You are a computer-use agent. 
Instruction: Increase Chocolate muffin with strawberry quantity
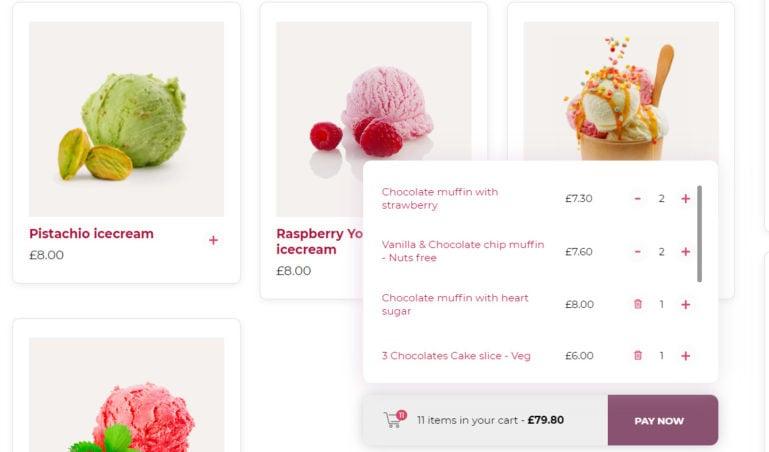[686, 199]
